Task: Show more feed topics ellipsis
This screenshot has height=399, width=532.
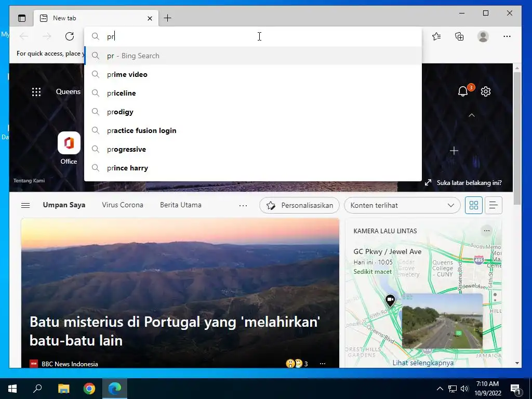Action: coord(243,205)
